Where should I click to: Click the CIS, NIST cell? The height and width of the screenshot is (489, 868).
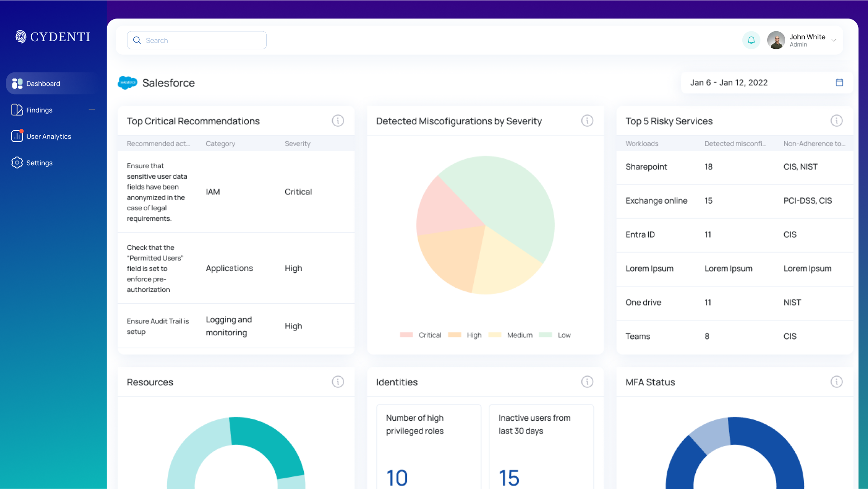coord(800,167)
